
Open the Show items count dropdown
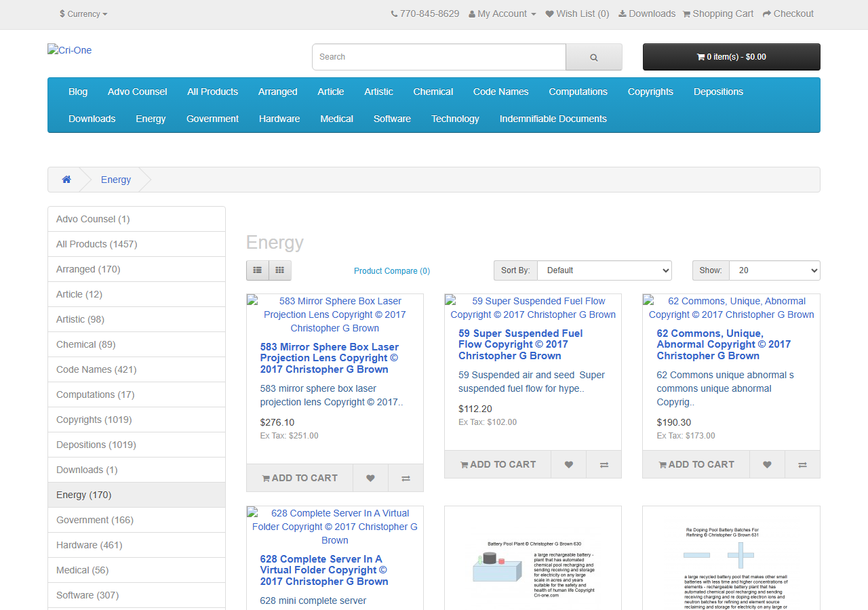tap(774, 270)
